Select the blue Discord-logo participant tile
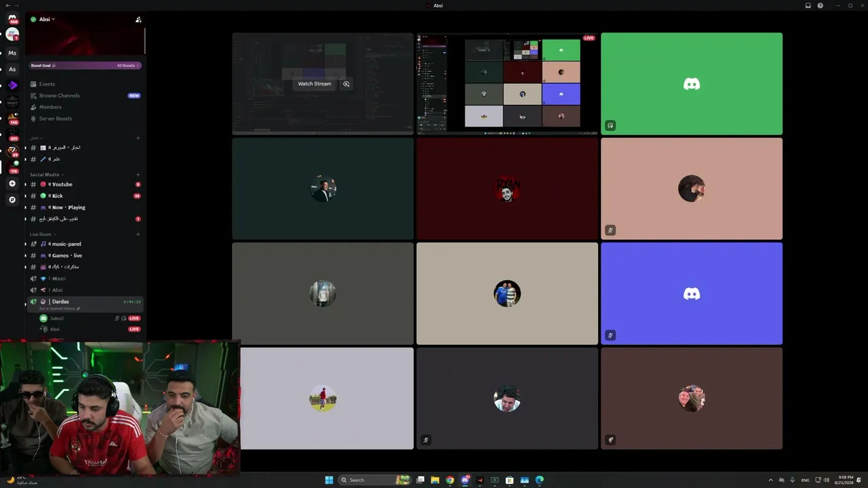 692,293
